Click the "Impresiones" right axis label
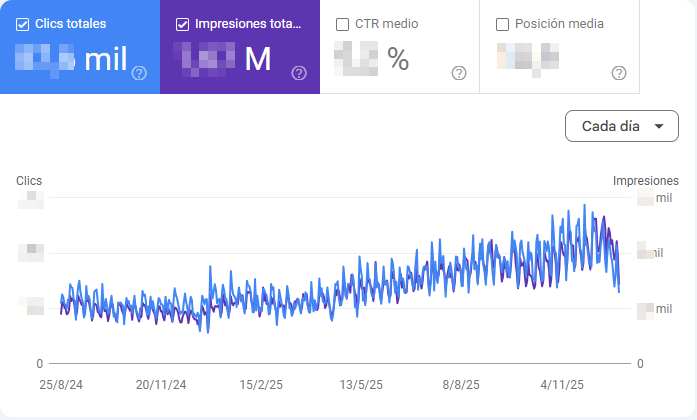The image size is (697, 420). (646, 181)
